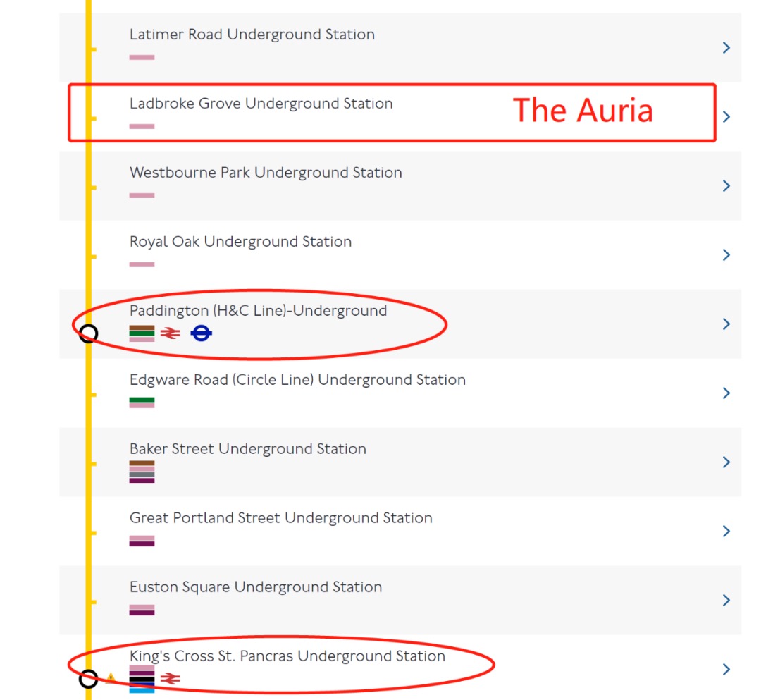The width and height of the screenshot is (761, 700).
Task: Open Euston Square row chevron
Action: (x=726, y=601)
